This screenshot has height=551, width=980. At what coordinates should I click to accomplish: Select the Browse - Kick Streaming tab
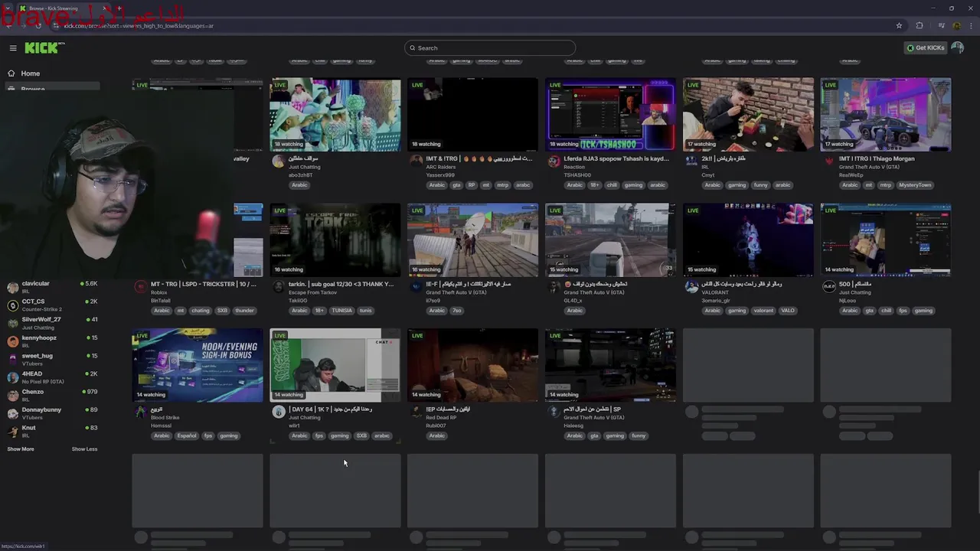pos(64,8)
